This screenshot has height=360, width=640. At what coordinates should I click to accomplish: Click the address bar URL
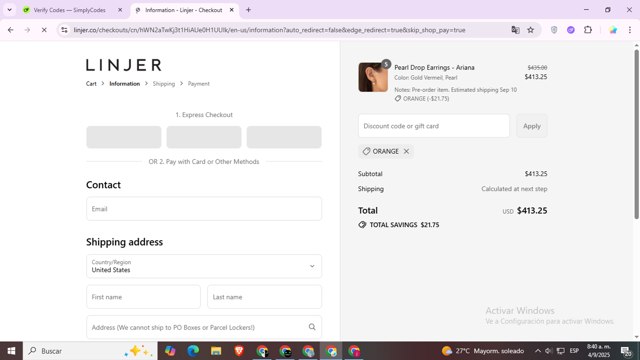point(269,30)
